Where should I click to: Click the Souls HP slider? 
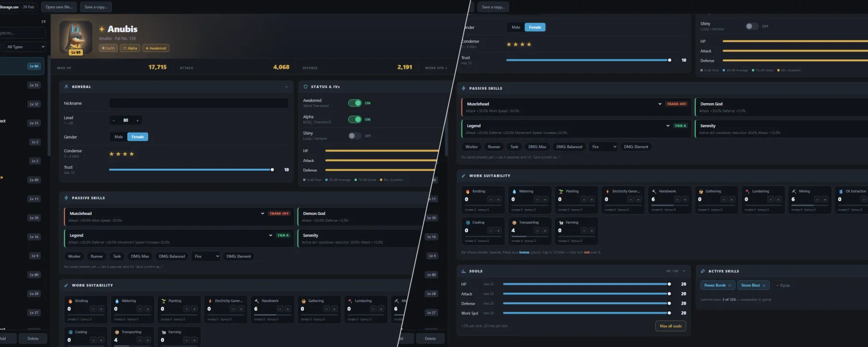[586, 284]
